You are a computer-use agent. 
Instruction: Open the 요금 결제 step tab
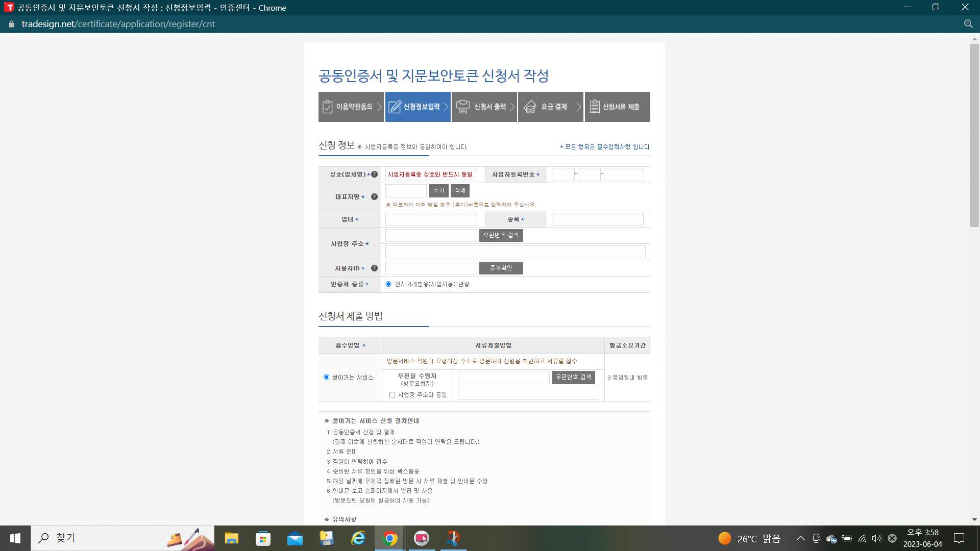[550, 107]
